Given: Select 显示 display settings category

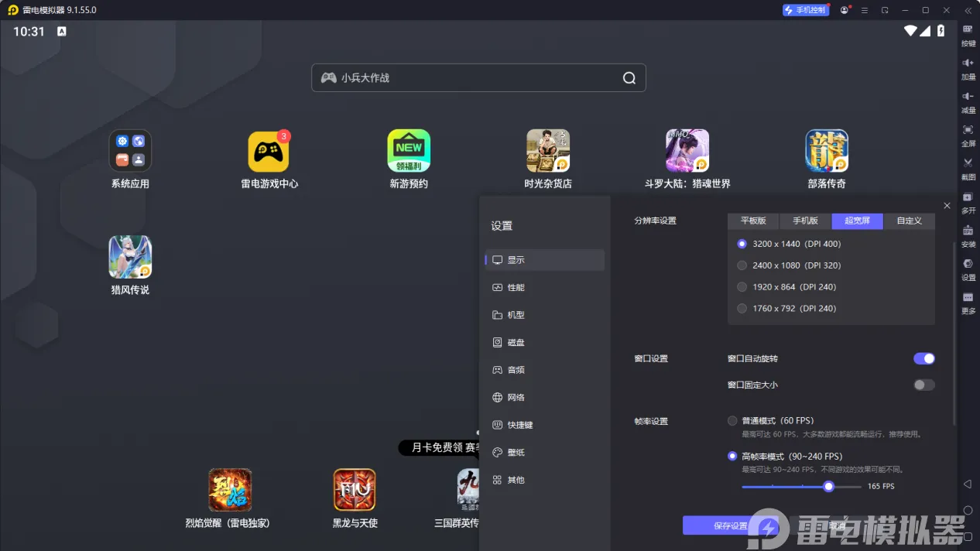Looking at the screenshot, I should coord(545,260).
